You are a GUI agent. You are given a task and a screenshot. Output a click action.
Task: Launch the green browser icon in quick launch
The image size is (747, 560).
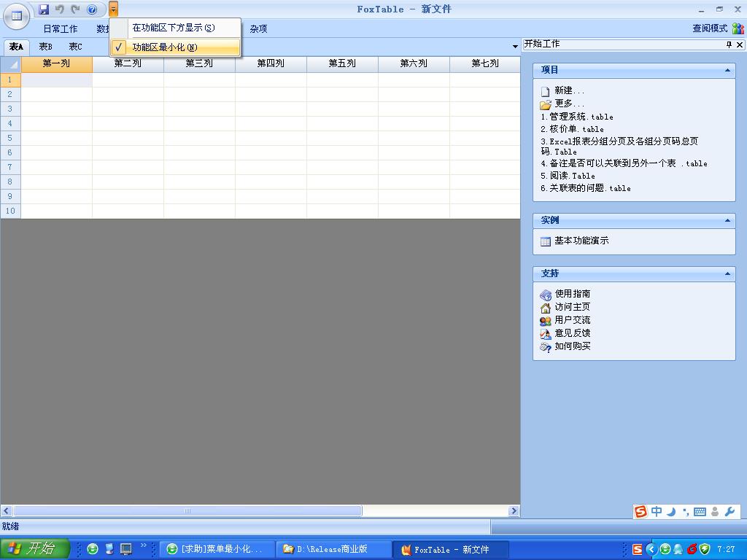coord(93,550)
